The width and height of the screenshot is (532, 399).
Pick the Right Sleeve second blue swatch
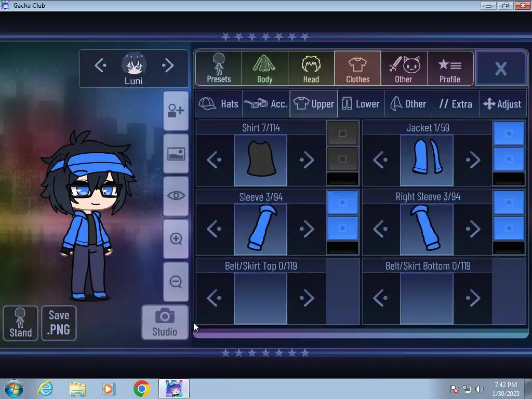click(509, 228)
